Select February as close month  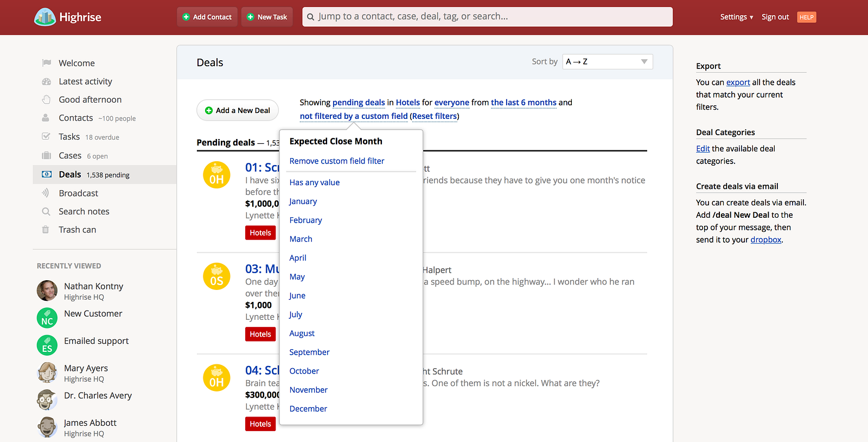(306, 220)
